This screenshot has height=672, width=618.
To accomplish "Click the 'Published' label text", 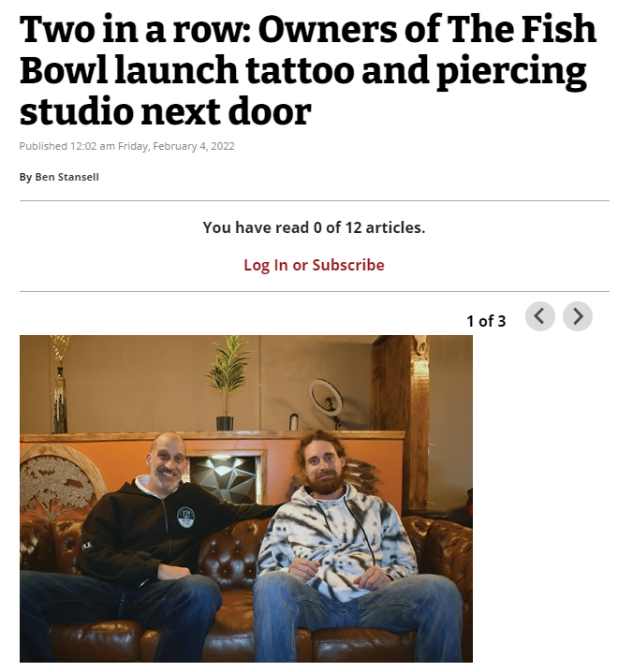I will pyautogui.click(x=43, y=146).
